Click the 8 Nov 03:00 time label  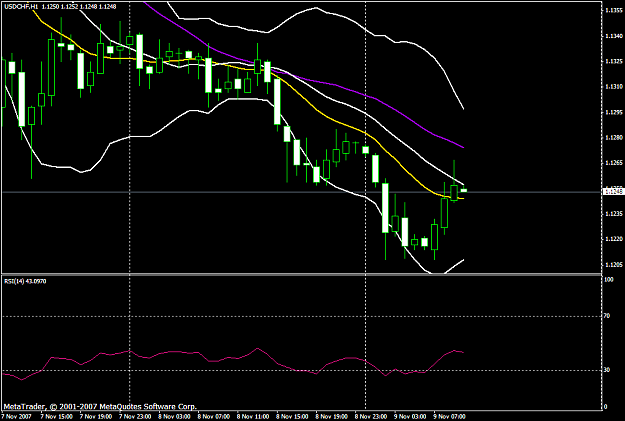pos(174,417)
